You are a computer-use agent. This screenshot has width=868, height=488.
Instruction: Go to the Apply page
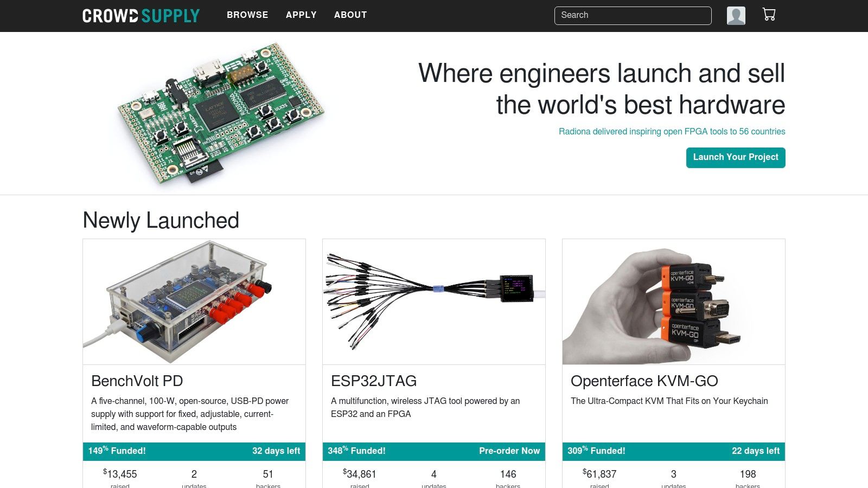(x=301, y=15)
